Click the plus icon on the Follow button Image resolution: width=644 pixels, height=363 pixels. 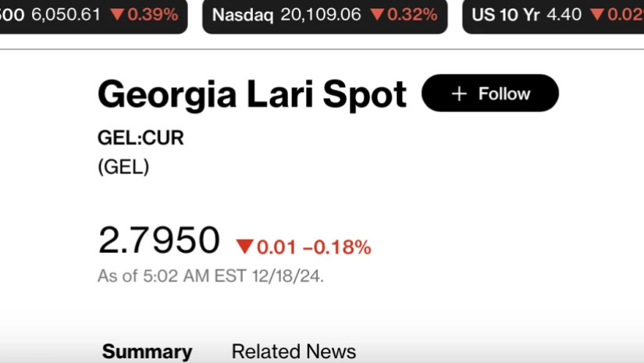click(459, 94)
